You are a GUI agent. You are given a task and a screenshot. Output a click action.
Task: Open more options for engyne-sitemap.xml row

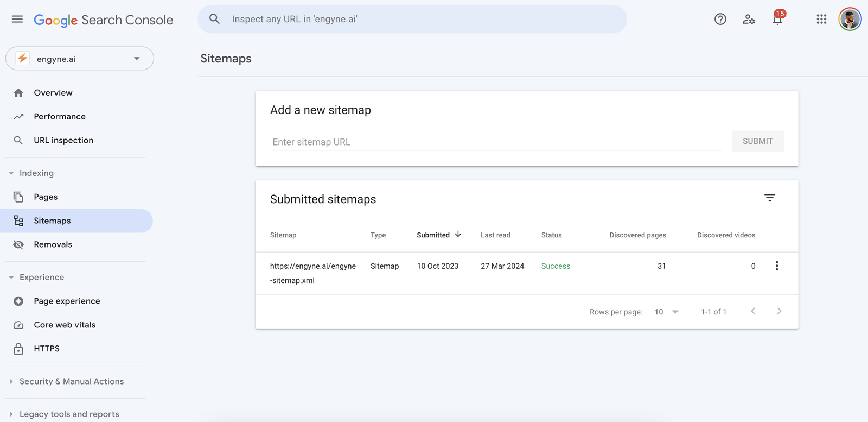[777, 266]
